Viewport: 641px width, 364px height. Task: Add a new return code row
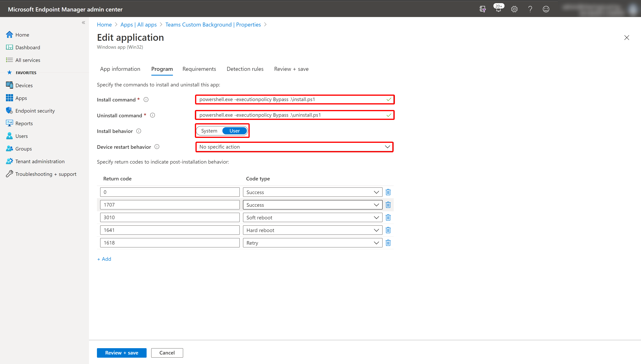(x=104, y=259)
